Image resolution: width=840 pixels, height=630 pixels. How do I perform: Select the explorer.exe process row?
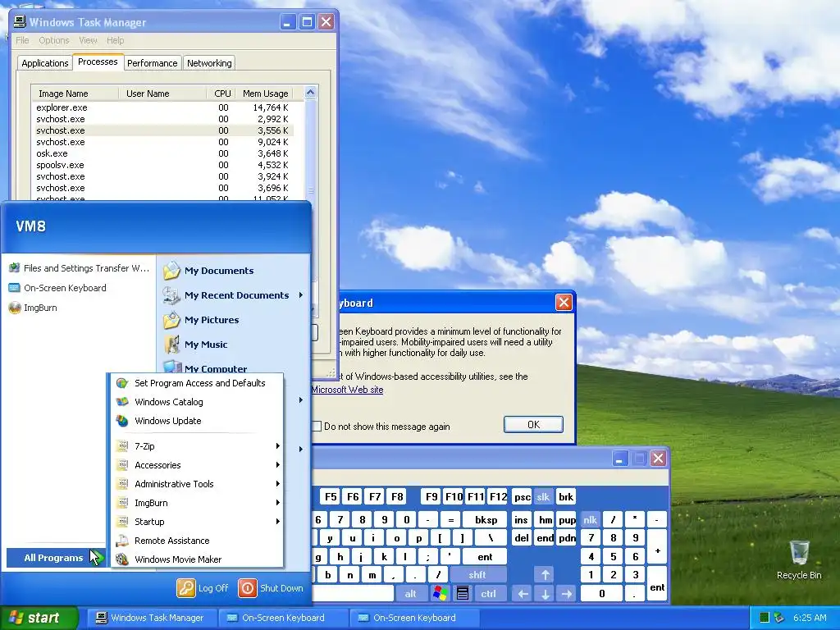(162, 107)
